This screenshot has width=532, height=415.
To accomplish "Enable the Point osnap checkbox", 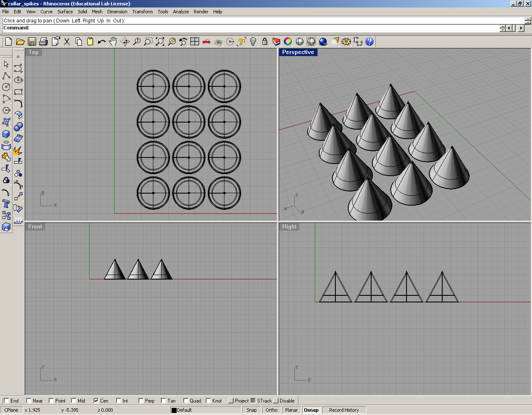I will click(51, 401).
